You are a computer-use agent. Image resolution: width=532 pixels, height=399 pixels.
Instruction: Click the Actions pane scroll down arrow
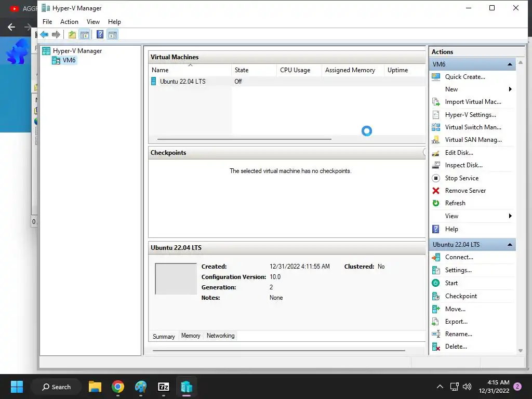(x=521, y=351)
